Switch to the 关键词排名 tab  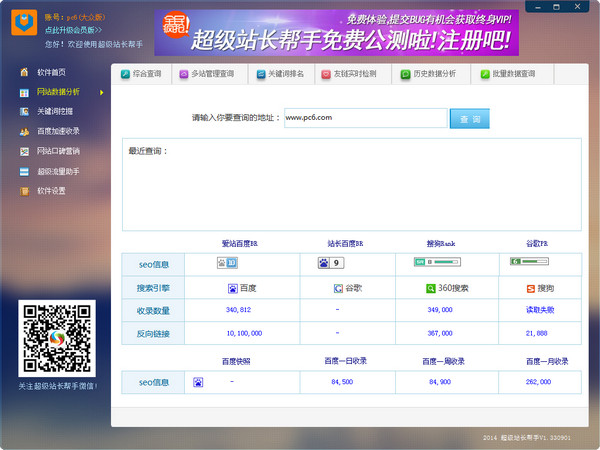tap(279, 74)
